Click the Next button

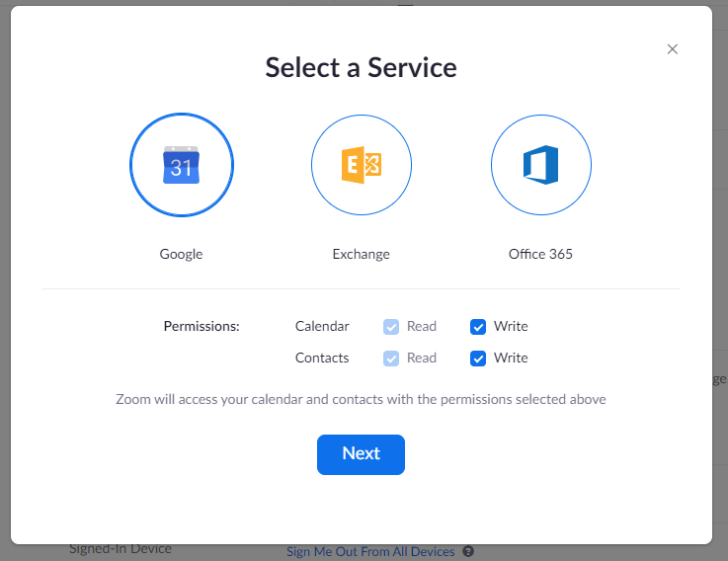[x=361, y=454]
